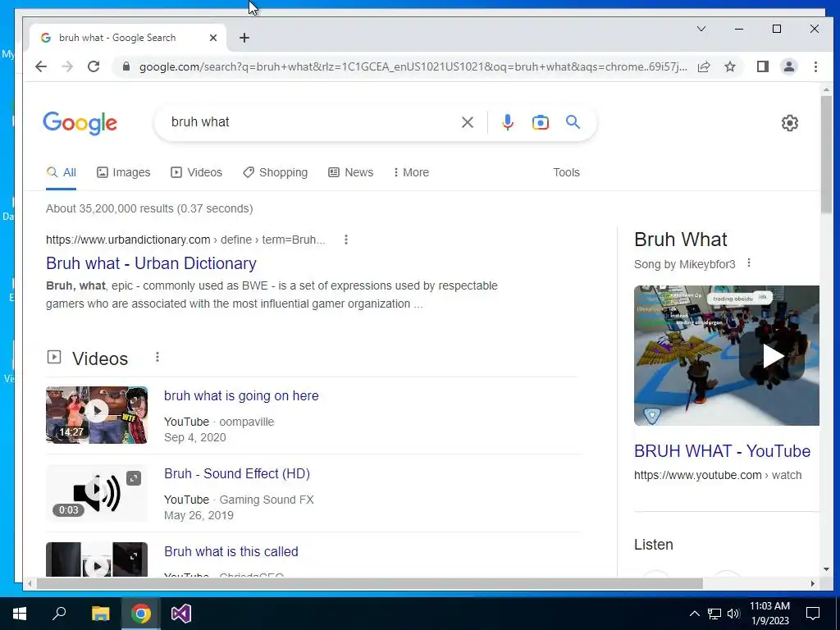Viewport: 840px width, 630px height.
Task: Launch Visual Studio from the taskbar
Action: pyautogui.click(x=181, y=614)
